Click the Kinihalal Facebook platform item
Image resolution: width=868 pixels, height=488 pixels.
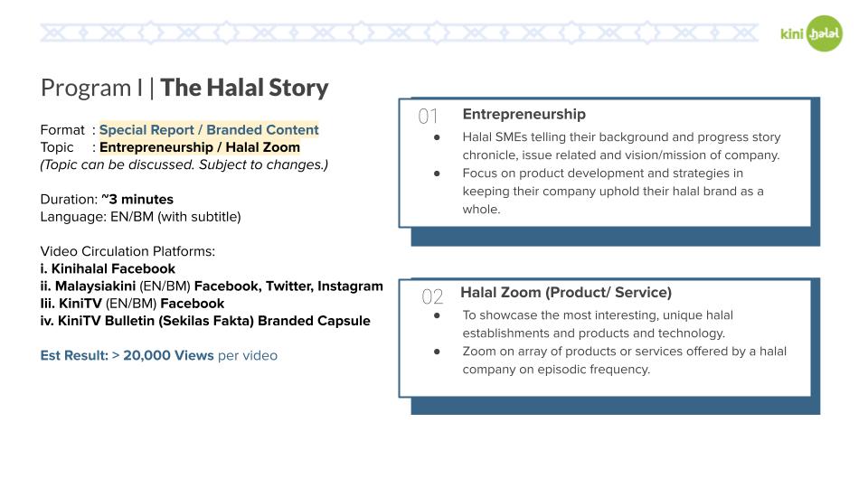point(108,269)
